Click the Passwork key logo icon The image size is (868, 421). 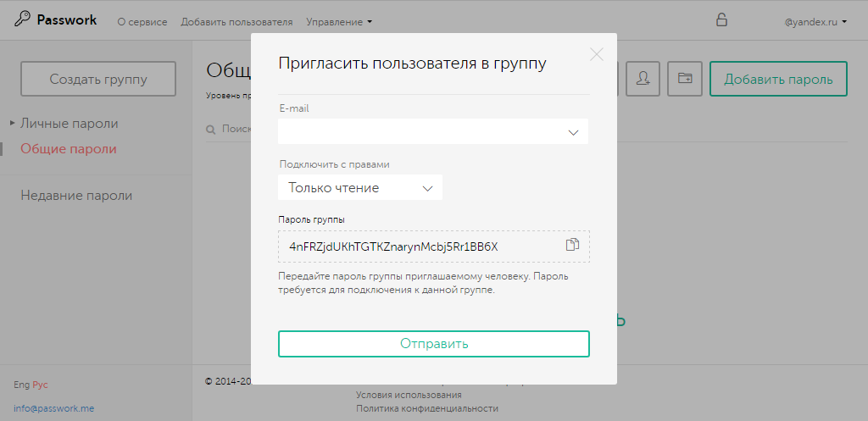(22, 20)
